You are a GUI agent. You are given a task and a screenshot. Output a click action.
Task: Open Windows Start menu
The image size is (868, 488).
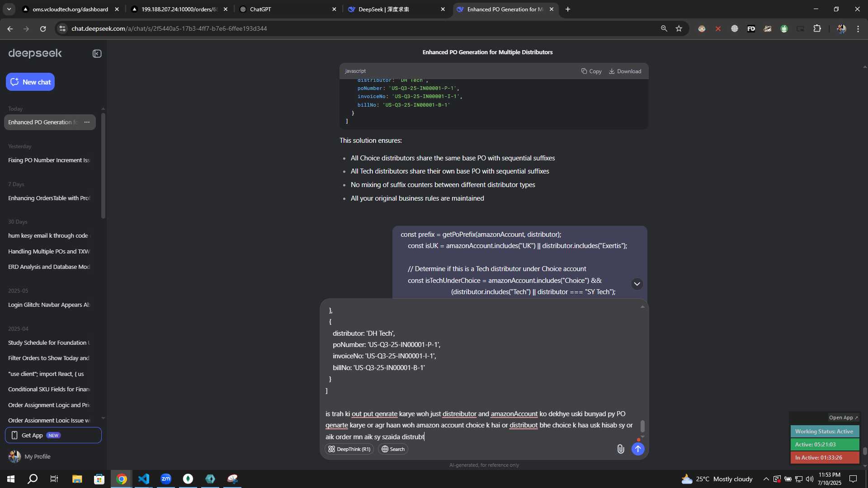pyautogui.click(x=11, y=479)
